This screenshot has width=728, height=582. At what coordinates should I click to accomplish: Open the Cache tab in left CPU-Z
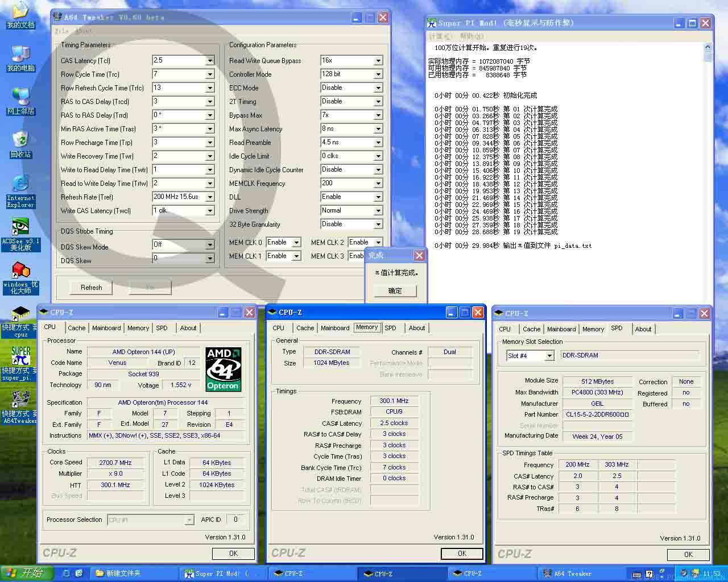tap(77, 328)
